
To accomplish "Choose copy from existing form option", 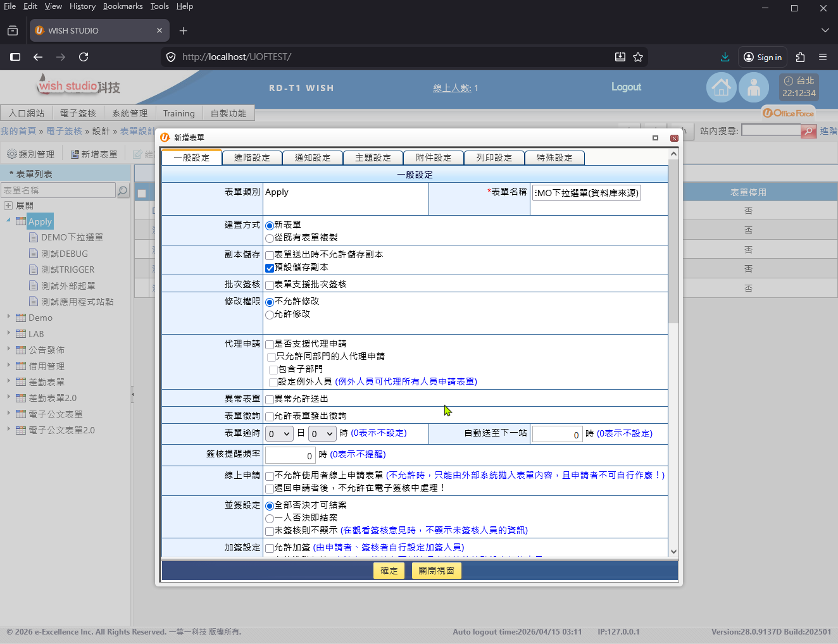I will tap(270, 238).
